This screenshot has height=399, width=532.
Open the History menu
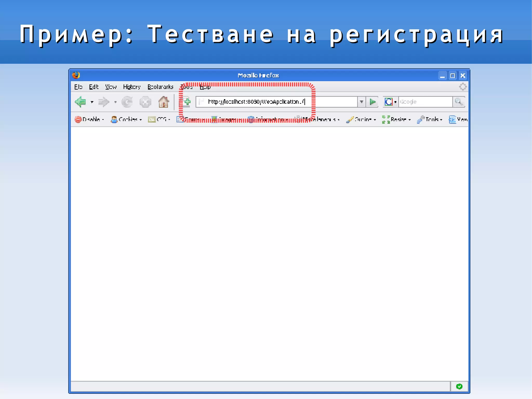point(132,87)
